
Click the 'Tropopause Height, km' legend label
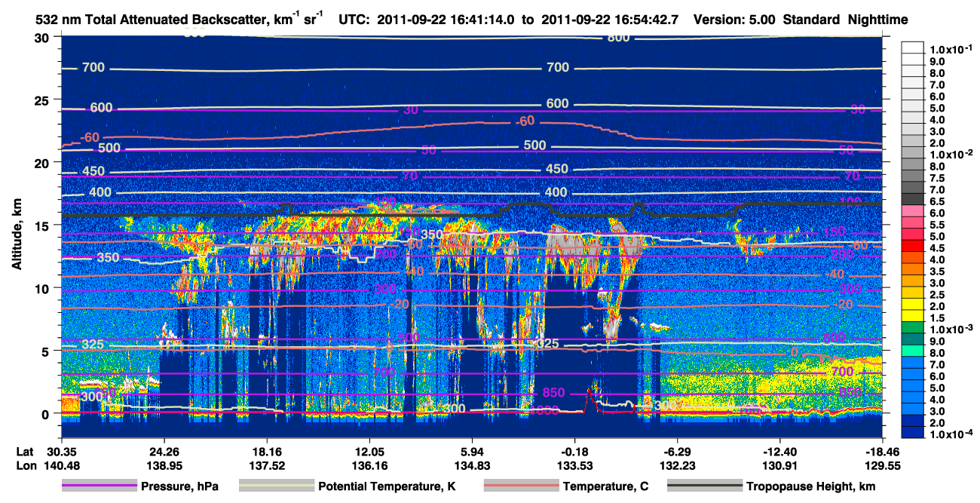pos(811,486)
